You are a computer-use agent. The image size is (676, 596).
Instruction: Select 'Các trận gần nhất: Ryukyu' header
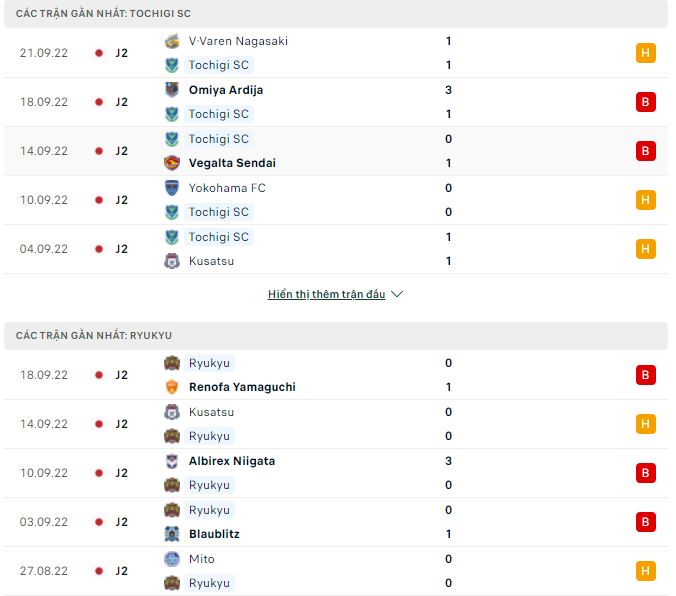pos(94,336)
